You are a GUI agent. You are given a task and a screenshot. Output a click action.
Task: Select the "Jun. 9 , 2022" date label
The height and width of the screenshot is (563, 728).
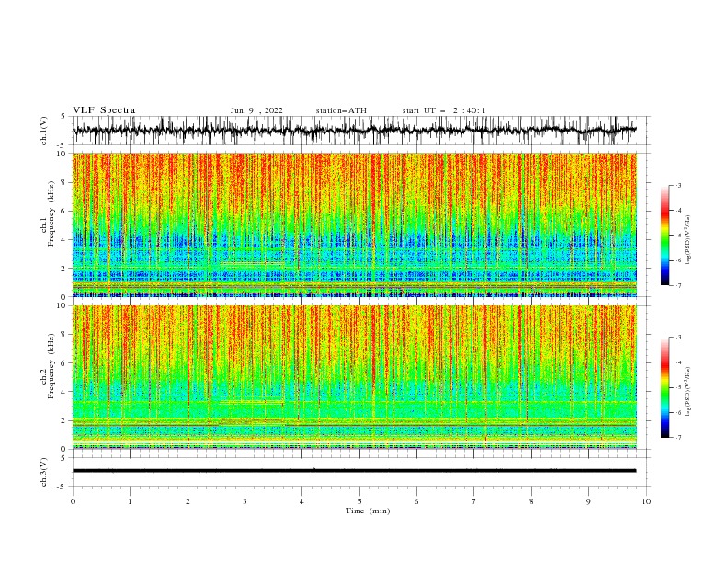[256, 110]
